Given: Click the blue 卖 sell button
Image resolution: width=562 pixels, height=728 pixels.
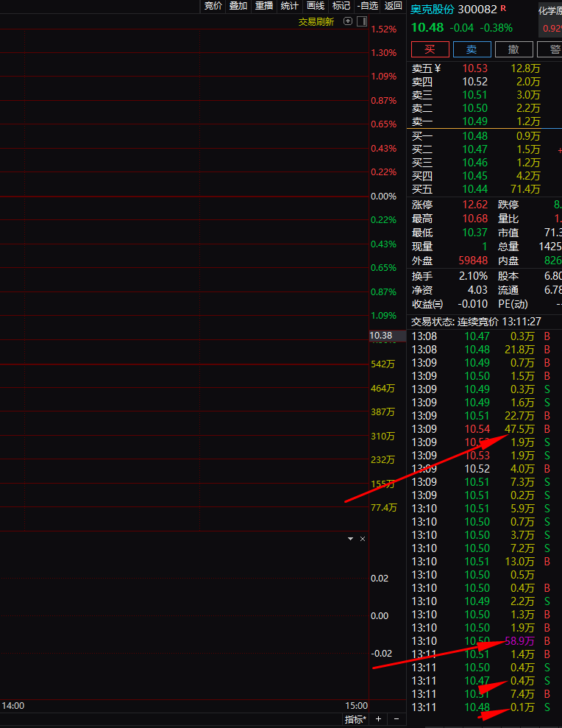Looking at the screenshot, I should (472, 49).
